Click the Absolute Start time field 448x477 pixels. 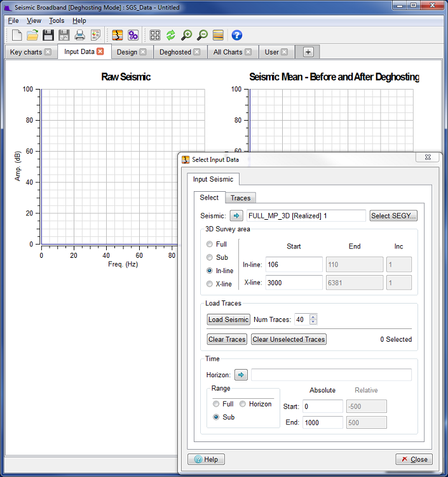coord(323,406)
